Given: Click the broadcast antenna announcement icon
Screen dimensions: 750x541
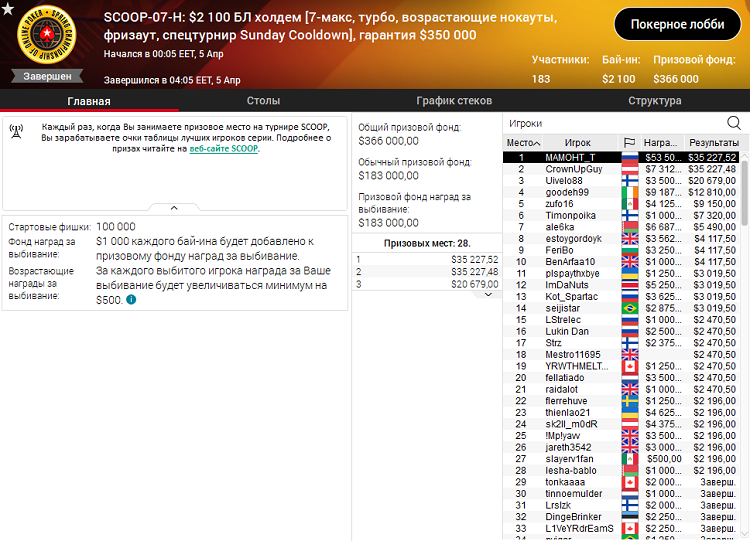Looking at the screenshot, I should coord(17,131).
